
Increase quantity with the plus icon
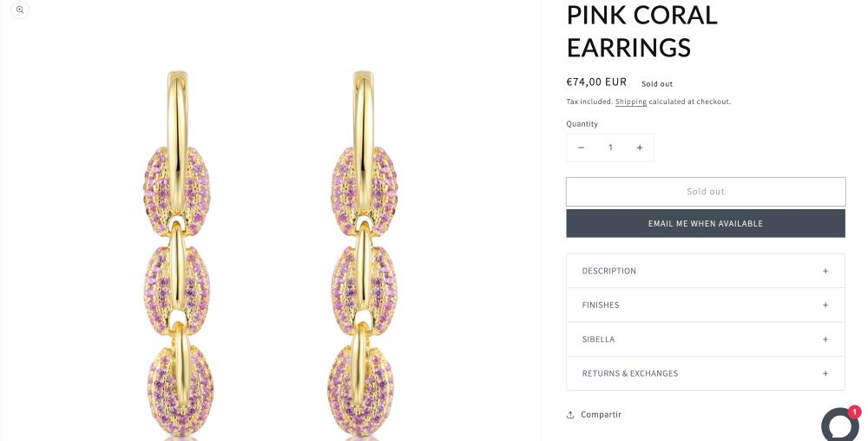(640, 148)
